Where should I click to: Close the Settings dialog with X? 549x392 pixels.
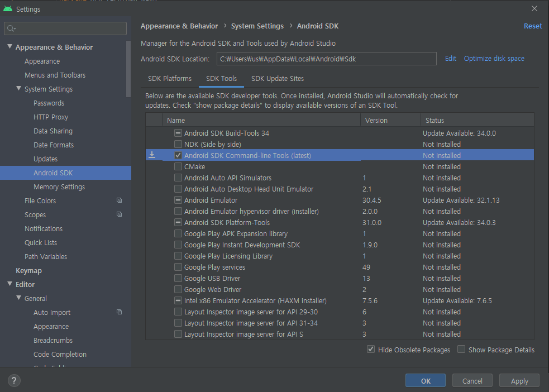(x=534, y=8)
